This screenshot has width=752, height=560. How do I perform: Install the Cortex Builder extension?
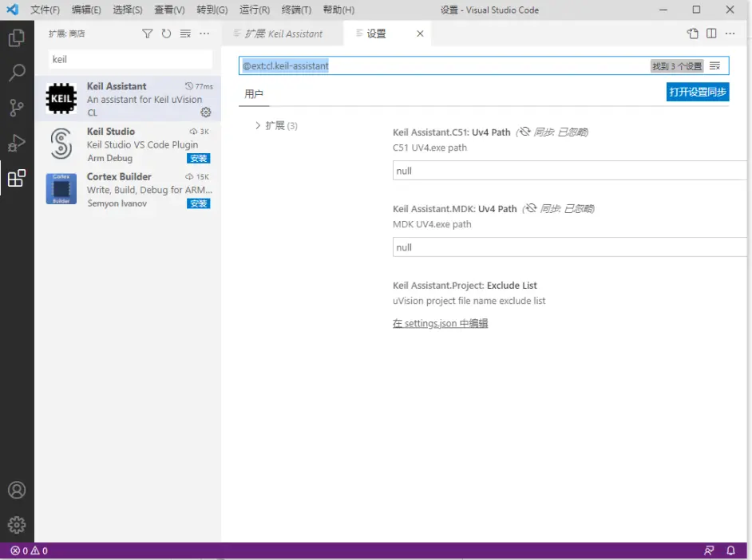point(199,203)
